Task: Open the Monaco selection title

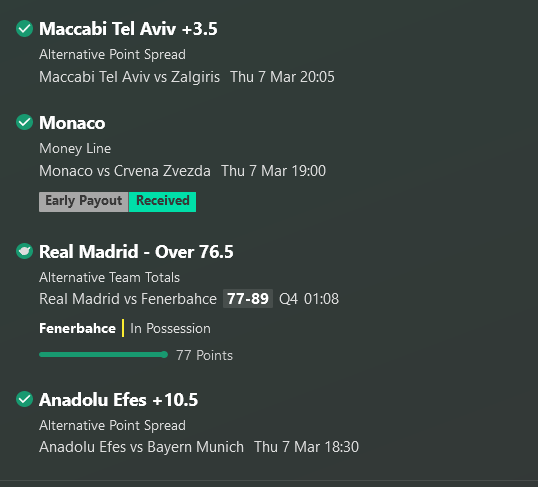Action: [x=72, y=123]
